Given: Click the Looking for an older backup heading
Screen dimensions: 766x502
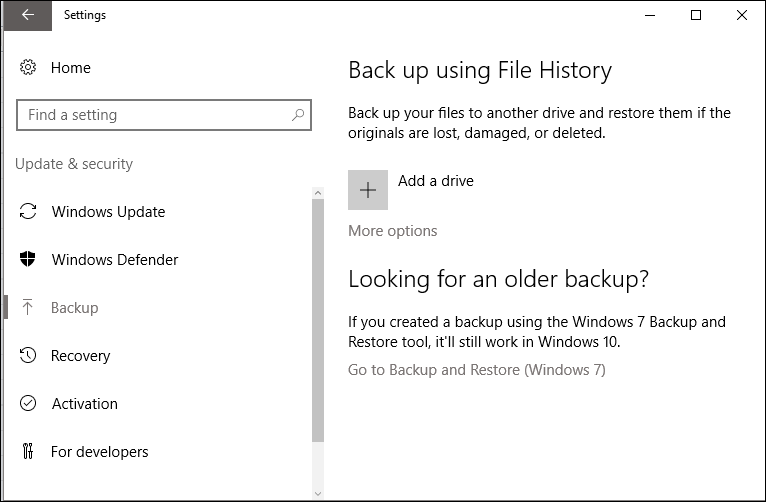Looking at the screenshot, I should 498,280.
